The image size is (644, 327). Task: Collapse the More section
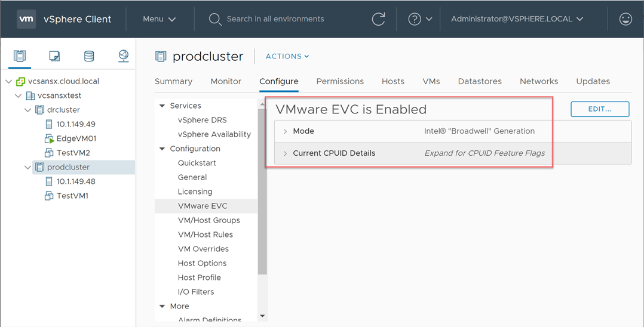tap(162, 307)
